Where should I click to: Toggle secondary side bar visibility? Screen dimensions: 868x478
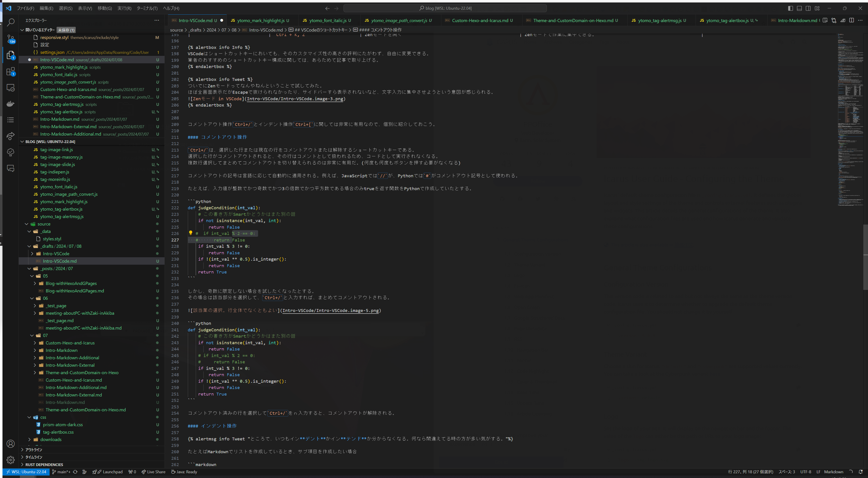[x=808, y=8]
